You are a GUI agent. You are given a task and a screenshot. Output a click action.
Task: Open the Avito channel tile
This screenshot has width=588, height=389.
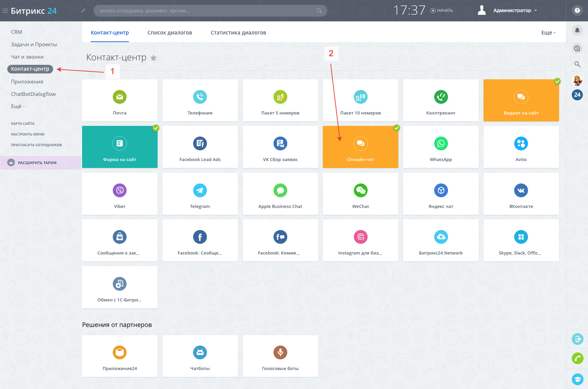click(x=521, y=147)
